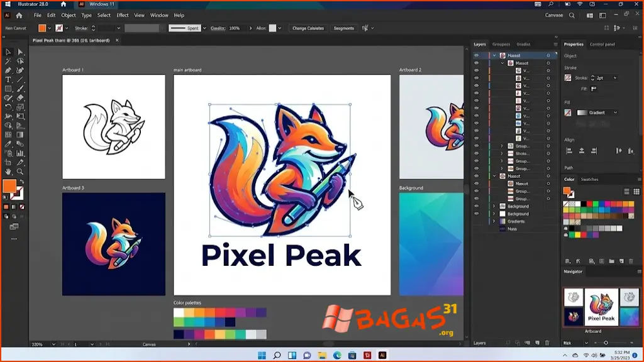Select the Curvature tool
Image resolution: width=644 pixels, height=362 pixels.
click(x=20, y=70)
